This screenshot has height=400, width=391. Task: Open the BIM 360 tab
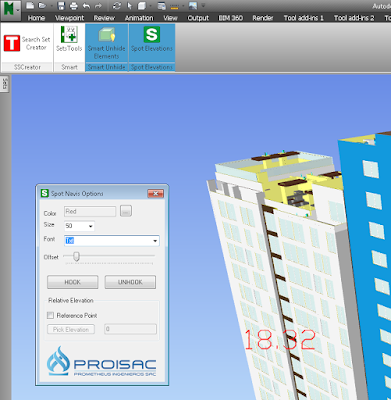[x=230, y=18]
